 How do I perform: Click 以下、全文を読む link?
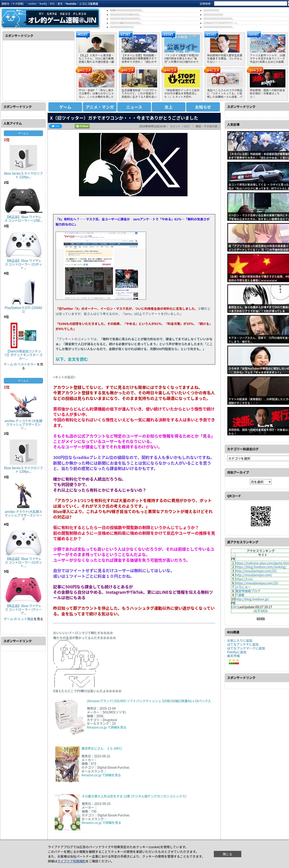[72, 359]
